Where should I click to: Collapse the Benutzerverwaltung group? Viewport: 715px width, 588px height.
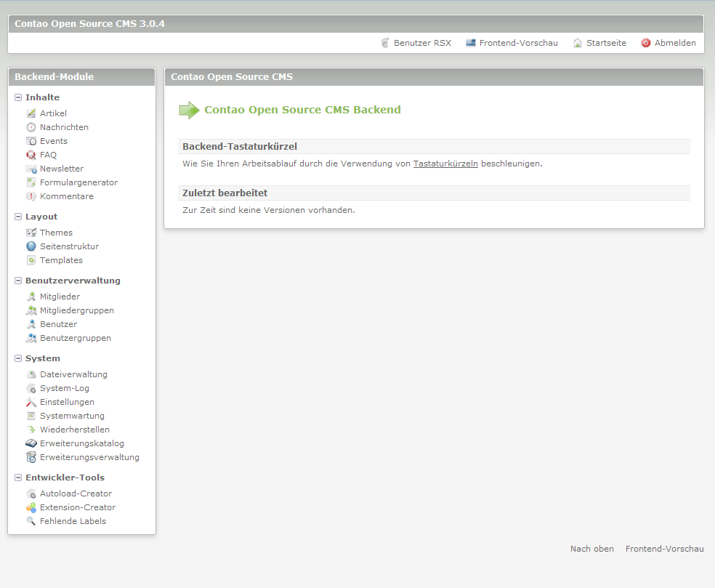pyautogui.click(x=18, y=281)
